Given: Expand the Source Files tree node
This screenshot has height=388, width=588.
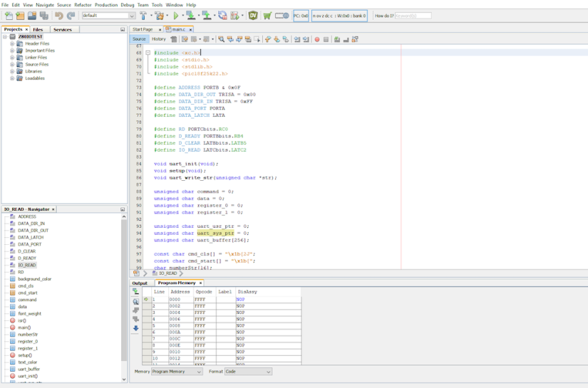Looking at the screenshot, I should (12, 64).
